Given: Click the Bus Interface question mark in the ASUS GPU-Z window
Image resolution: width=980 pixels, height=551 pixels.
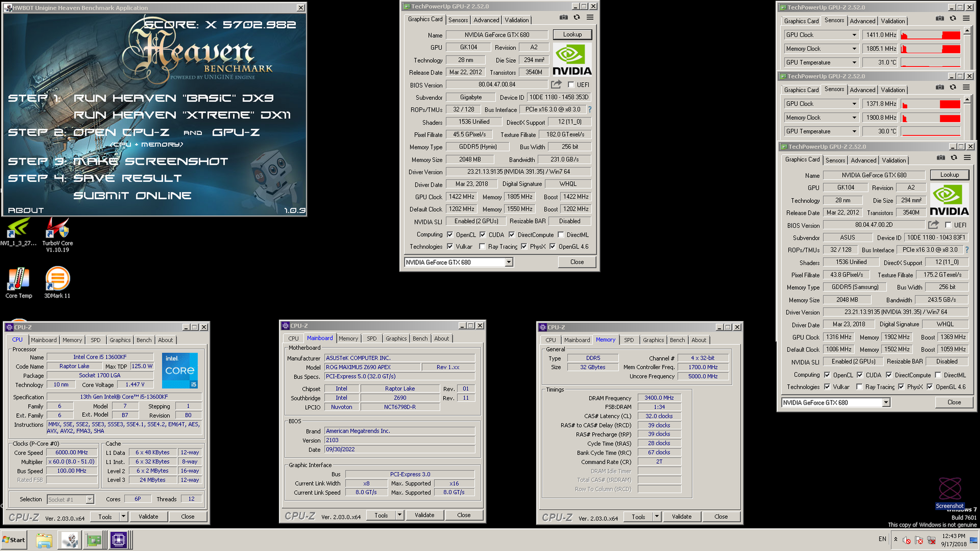Looking at the screenshot, I should tap(967, 250).
